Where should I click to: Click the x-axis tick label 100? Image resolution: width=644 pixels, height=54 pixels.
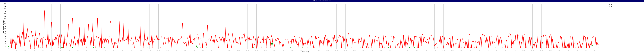[x=16, y=50]
